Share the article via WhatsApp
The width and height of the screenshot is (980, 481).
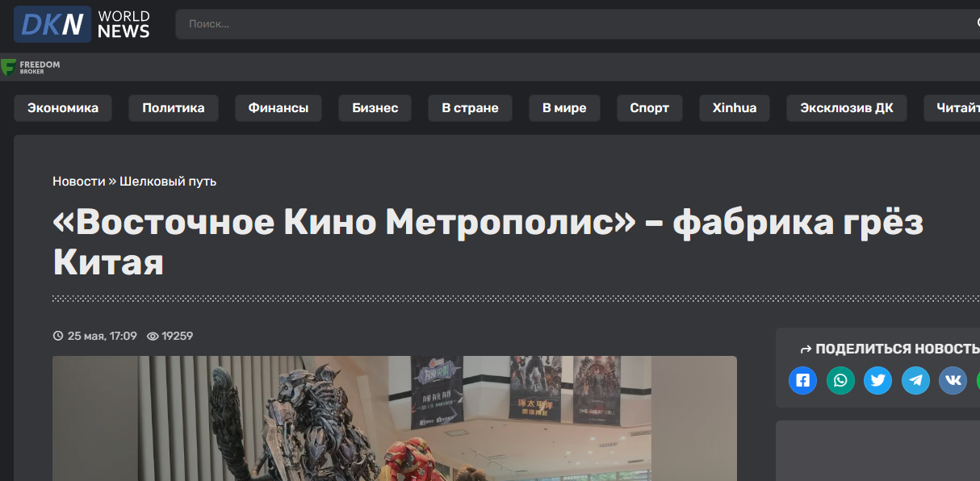coord(840,380)
